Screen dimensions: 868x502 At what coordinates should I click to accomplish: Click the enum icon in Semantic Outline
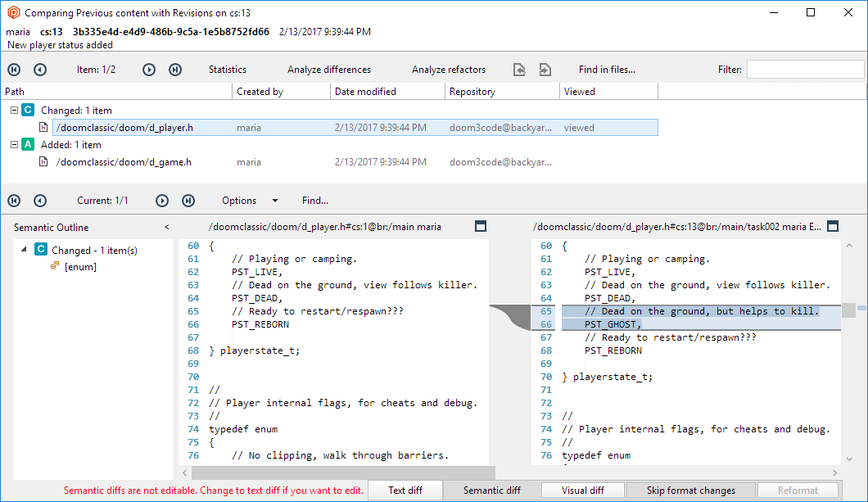pos(54,265)
